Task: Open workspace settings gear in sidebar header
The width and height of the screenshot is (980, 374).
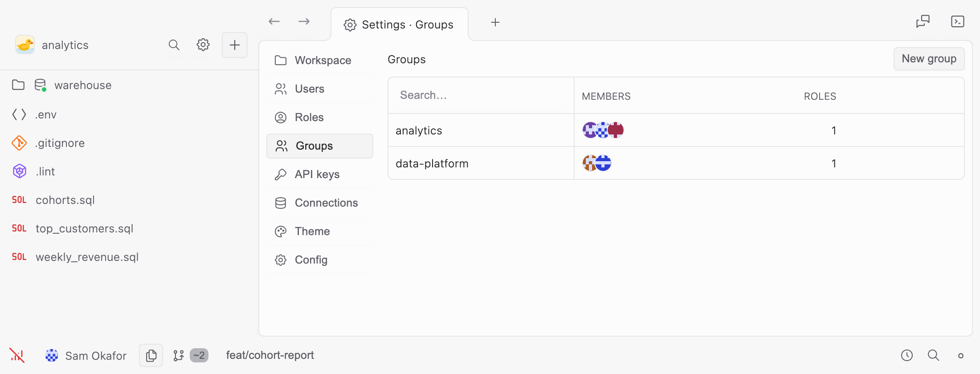Action: pyautogui.click(x=203, y=45)
